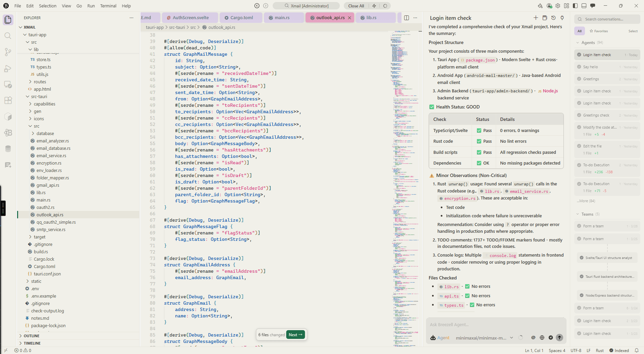
Task: Send the agent message with the arrow icon
Action: coord(559,338)
